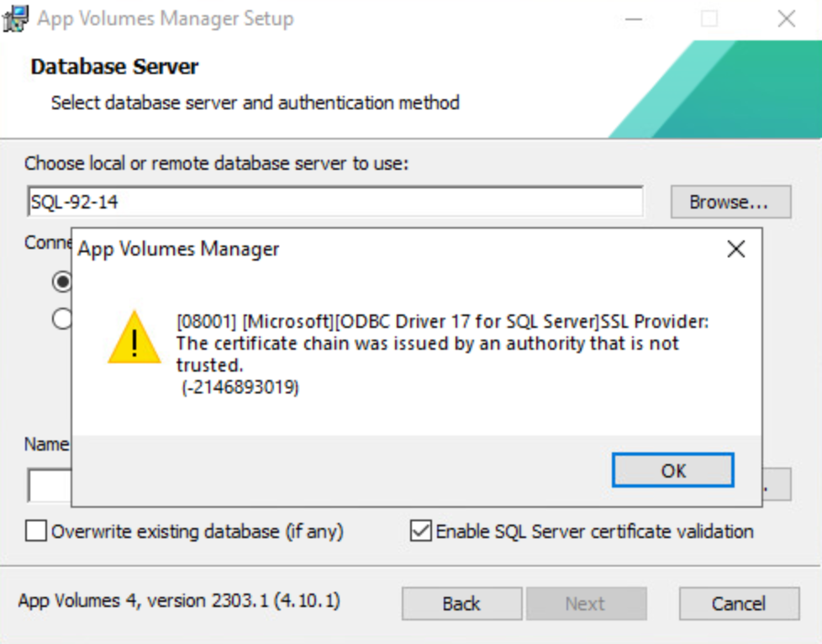Enable Overwrite existing database checkbox

36,531
